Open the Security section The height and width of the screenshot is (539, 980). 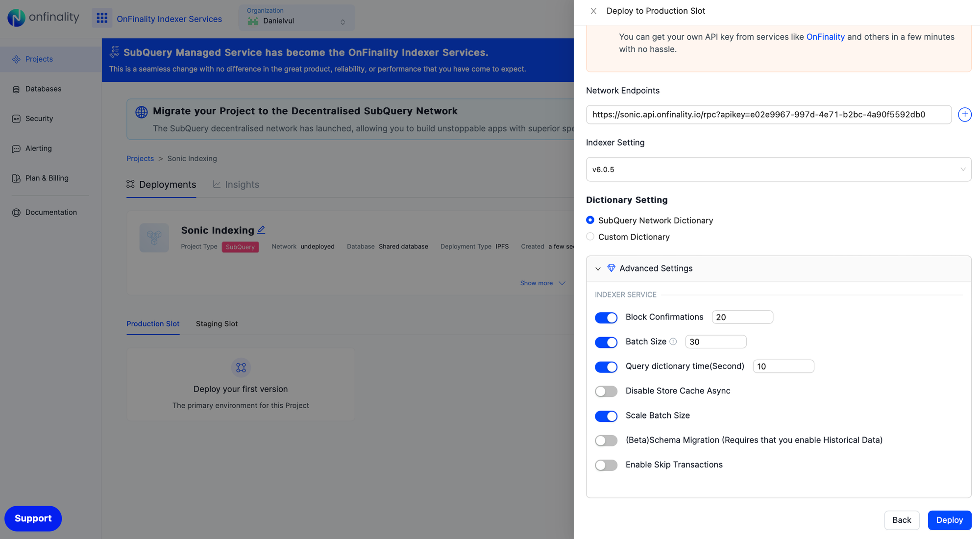tap(39, 119)
